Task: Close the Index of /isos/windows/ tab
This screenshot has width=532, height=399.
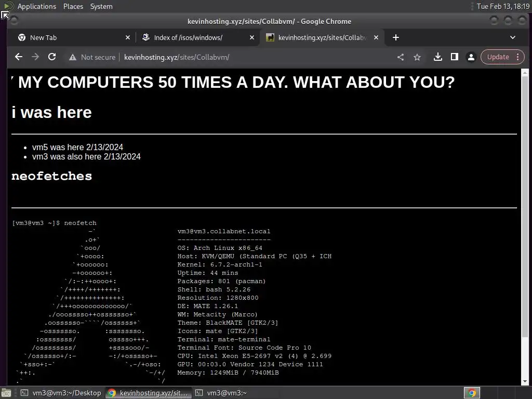Action: (x=252, y=37)
